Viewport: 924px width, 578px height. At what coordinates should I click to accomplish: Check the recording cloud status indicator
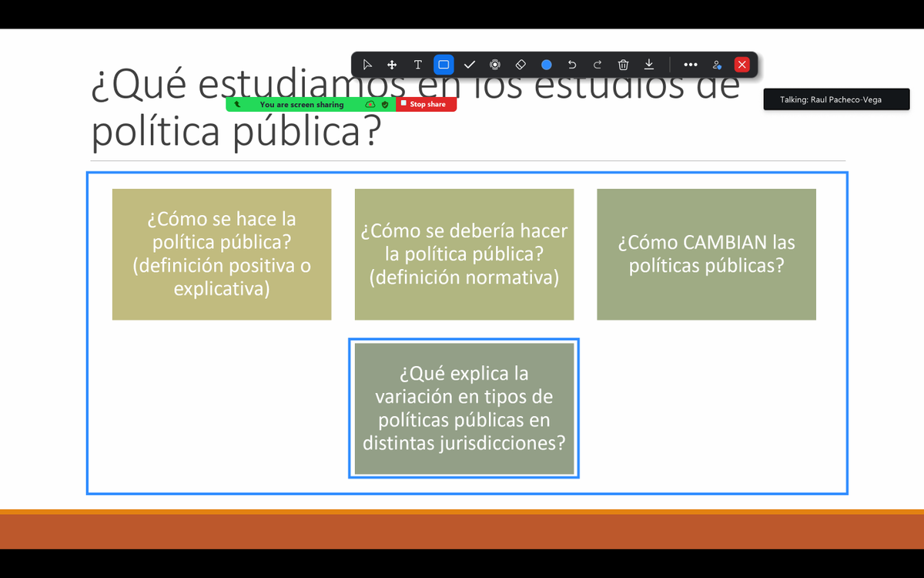(370, 104)
